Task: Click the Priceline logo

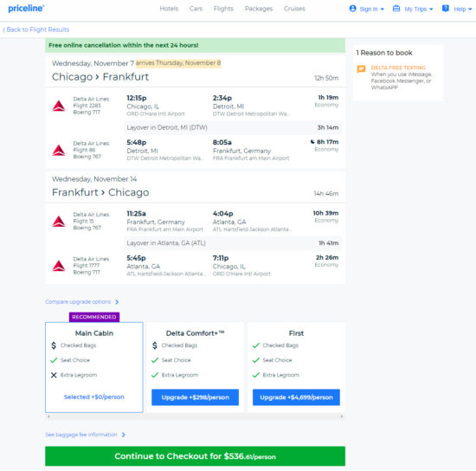Action: point(26,9)
